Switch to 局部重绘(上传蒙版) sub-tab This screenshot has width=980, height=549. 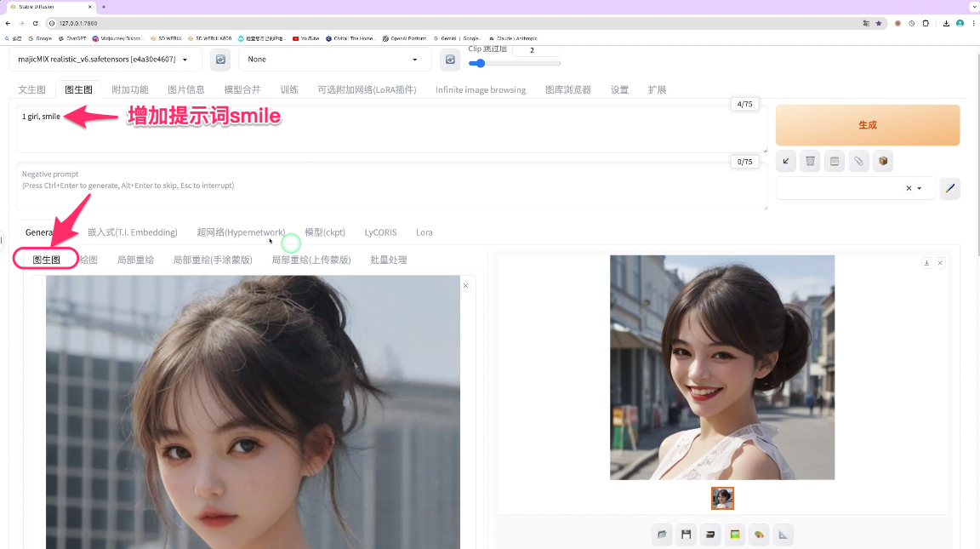point(311,260)
